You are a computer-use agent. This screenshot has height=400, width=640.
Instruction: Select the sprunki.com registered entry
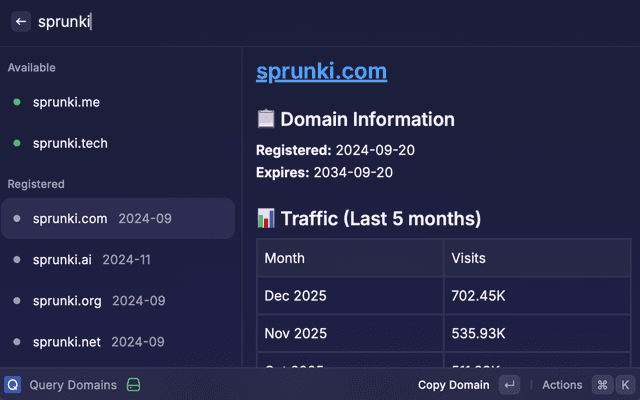pos(118,218)
